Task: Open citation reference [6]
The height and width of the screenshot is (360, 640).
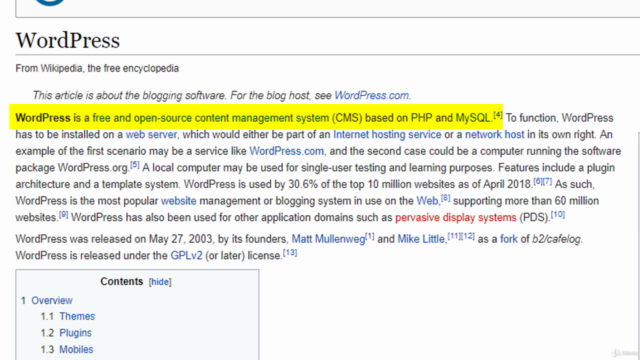Action: 538,182
